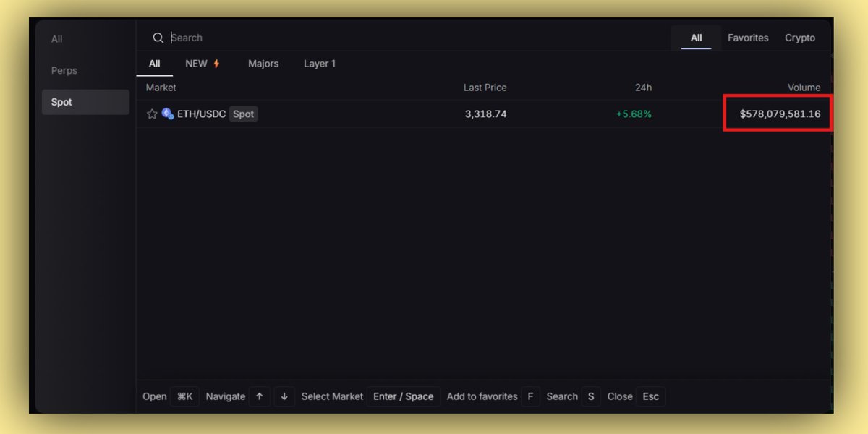Click the search magnifier icon
This screenshot has height=434, width=868.
[158, 38]
